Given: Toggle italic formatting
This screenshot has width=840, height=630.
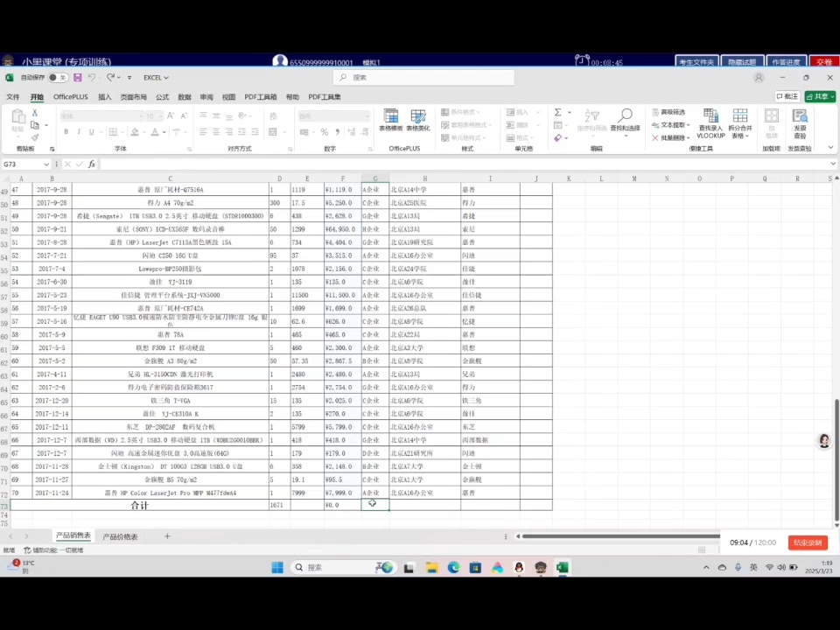Looking at the screenshot, I should tap(79, 131).
